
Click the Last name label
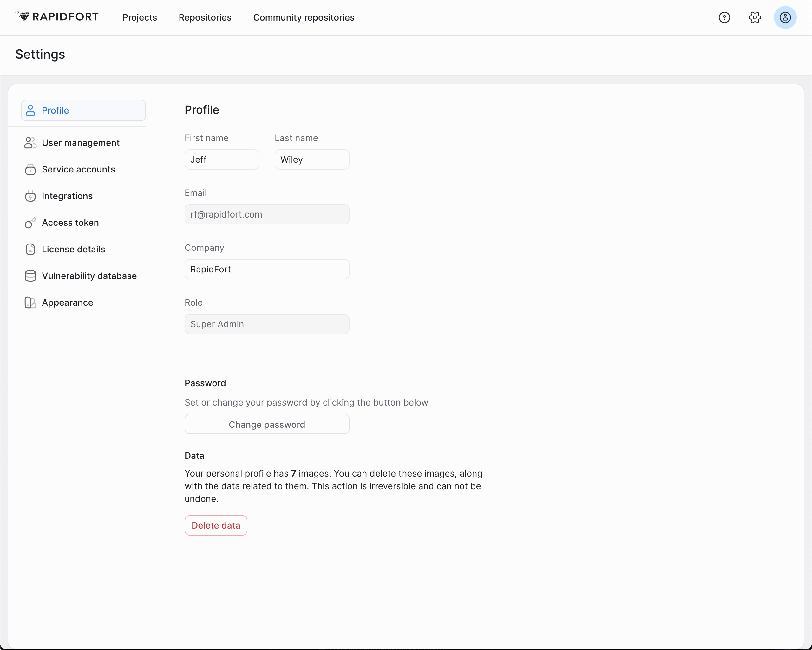tap(296, 138)
